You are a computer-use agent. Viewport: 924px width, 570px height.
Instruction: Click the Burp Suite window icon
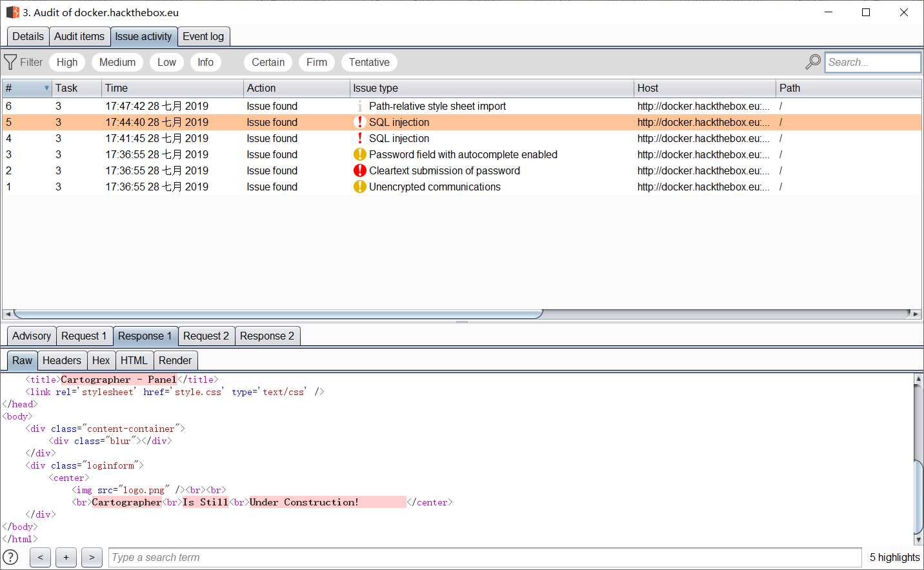tap(12, 12)
